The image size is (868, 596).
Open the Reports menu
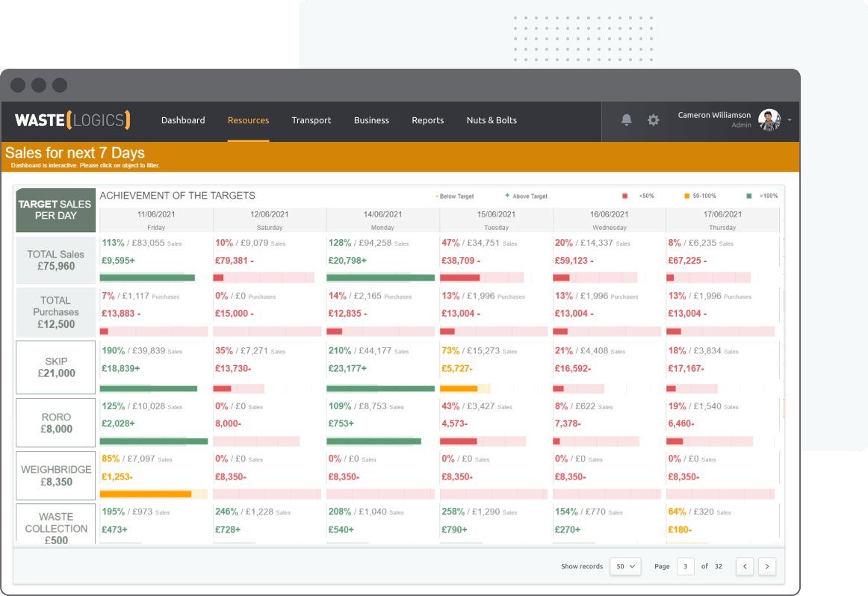click(x=427, y=120)
